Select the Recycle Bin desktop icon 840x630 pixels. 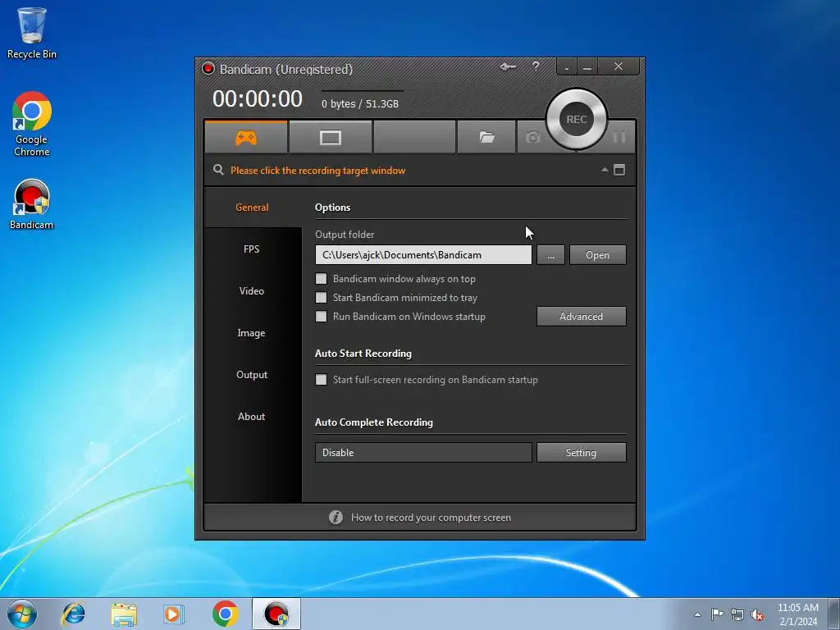click(x=32, y=33)
